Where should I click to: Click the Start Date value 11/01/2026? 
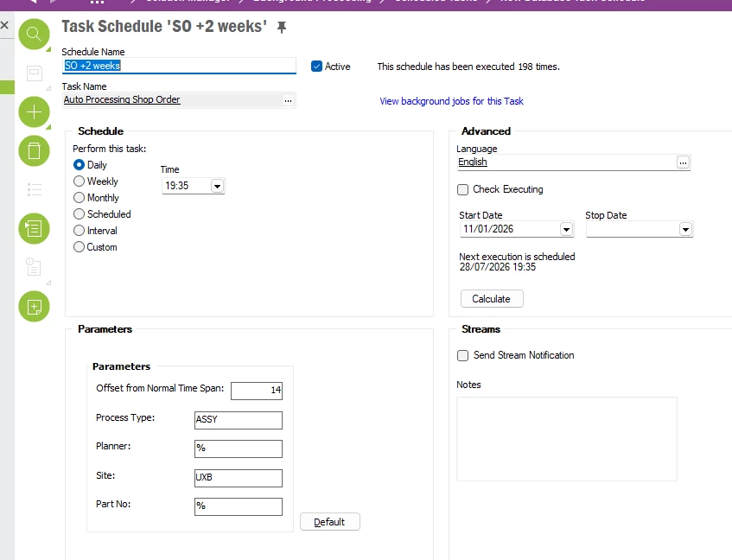[488, 229]
